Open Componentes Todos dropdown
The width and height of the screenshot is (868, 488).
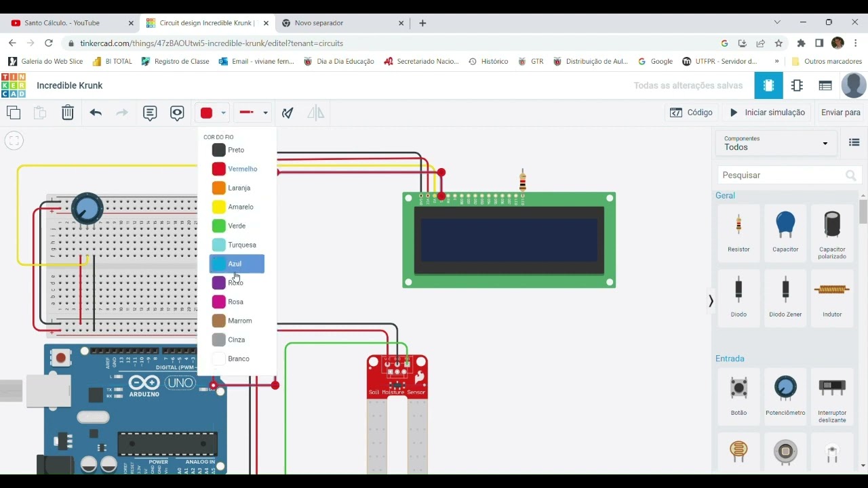(x=776, y=143)
